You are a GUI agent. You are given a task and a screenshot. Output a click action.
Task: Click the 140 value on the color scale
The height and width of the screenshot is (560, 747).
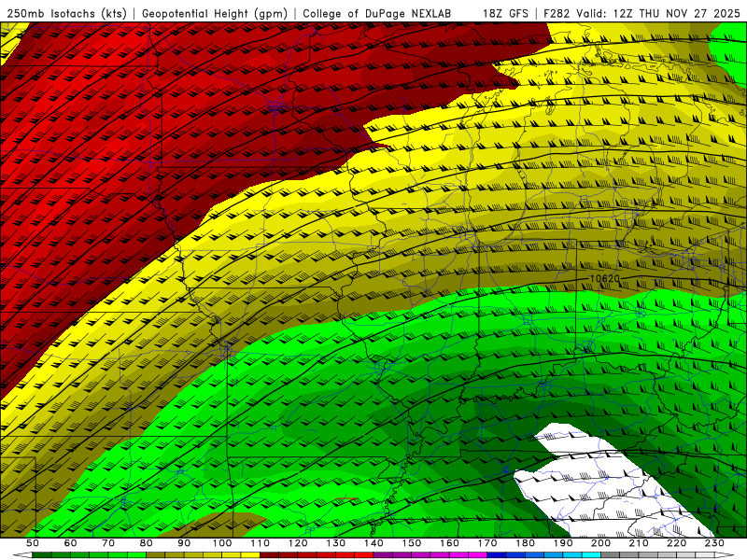click(x=373, y=543)
